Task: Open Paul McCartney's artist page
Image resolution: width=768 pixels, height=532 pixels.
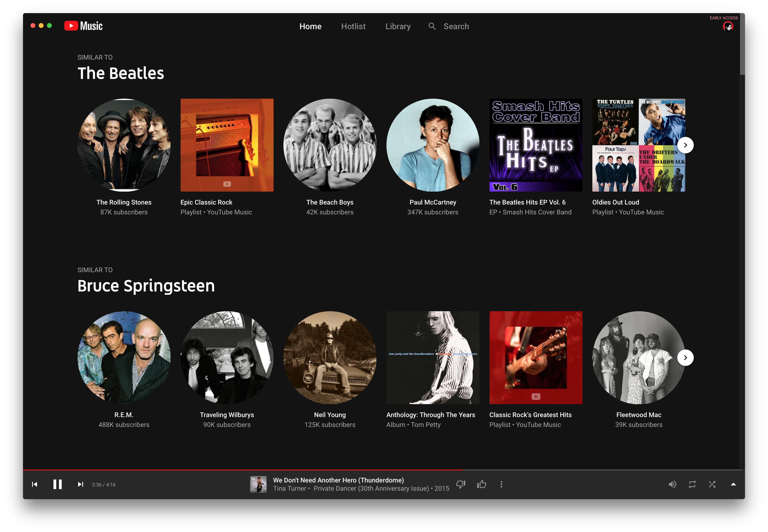Action: point(433,145)
